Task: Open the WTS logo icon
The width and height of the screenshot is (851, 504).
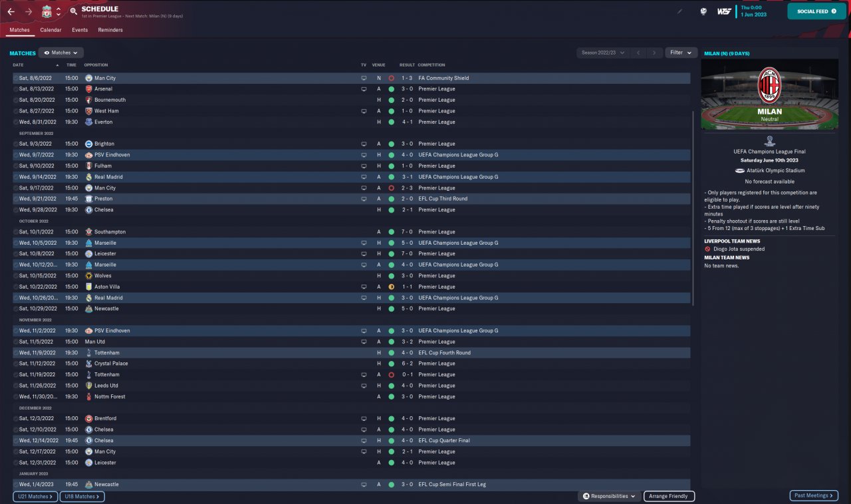Action: 724,11
